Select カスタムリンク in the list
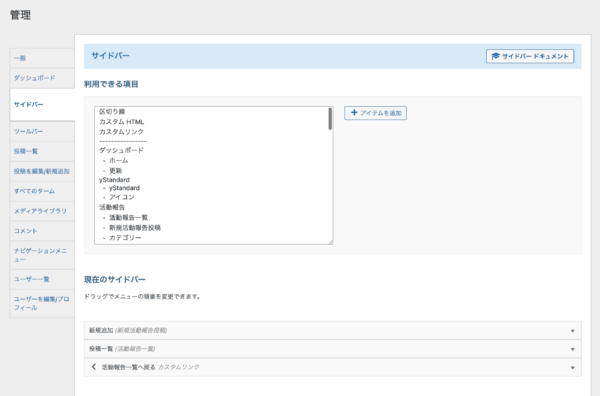Screen dimensions: 600x396 coord(121,132)
